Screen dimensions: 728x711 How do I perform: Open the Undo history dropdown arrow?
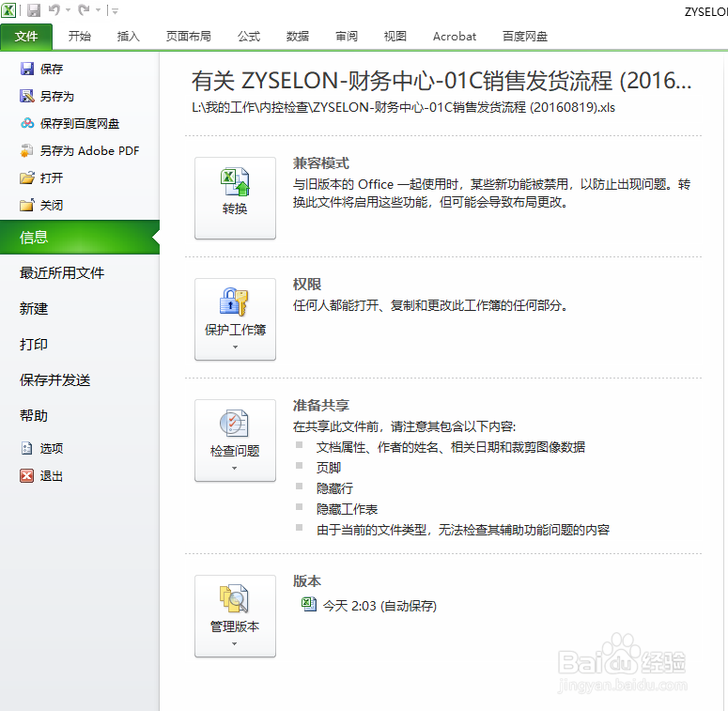[68, 10]
